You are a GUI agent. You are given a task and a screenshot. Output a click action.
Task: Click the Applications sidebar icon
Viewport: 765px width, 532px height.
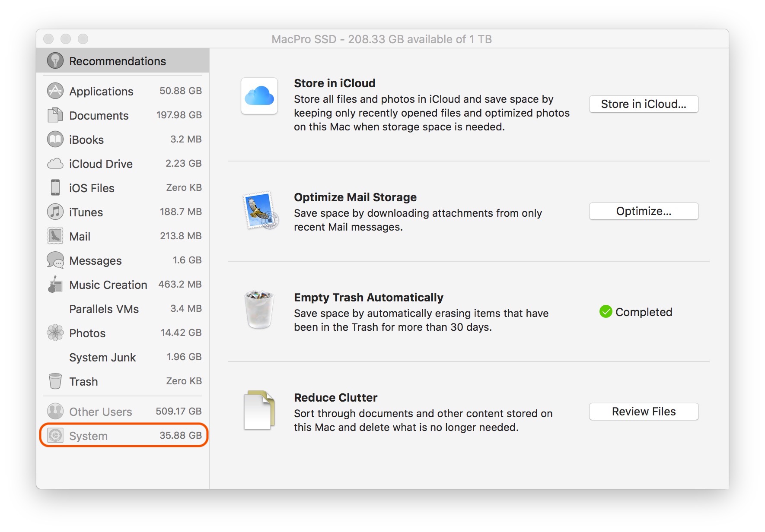click(55, 91)
